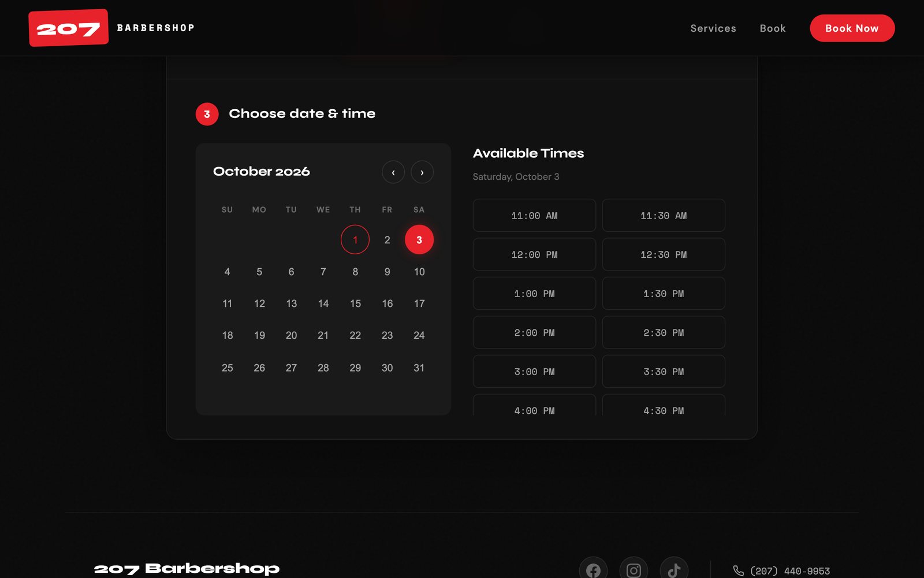Pick October 2 on calendar
924x578 pixels.
tap(387, 239)
